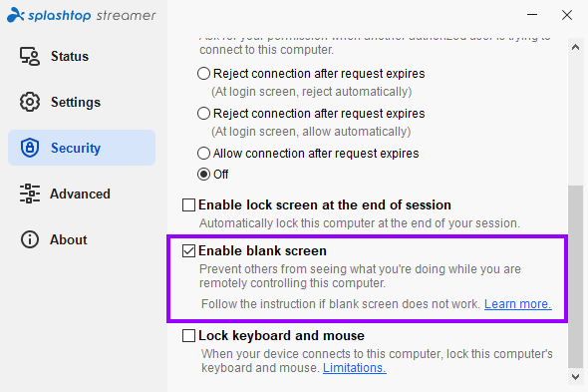This screenshot has width=588, height=392.
Task: Choose first Reject connection option (reject automatically)
Action: [x=203, y=73]
